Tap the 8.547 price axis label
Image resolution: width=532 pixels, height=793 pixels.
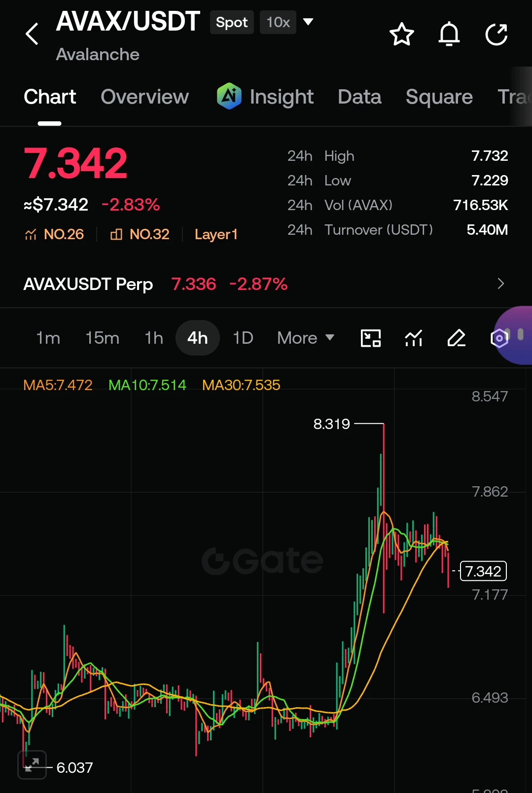(490, 396)
